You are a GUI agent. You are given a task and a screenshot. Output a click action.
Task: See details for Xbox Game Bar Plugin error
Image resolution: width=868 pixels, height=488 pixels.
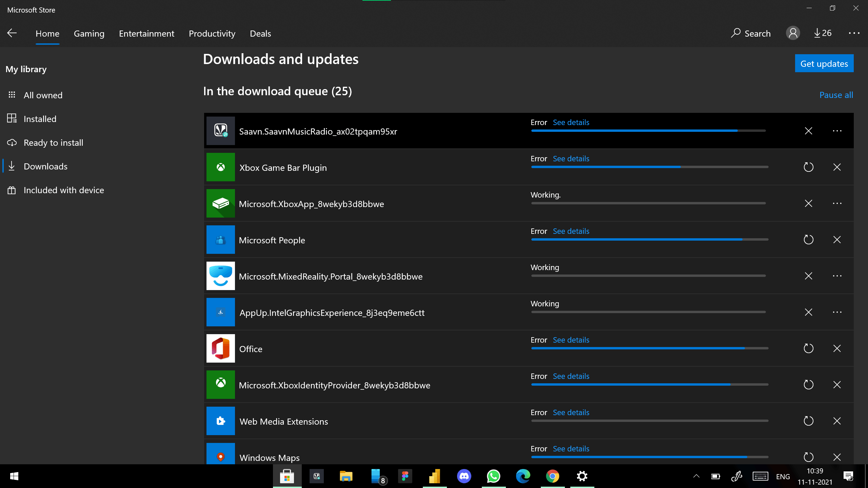pos(571,159)
